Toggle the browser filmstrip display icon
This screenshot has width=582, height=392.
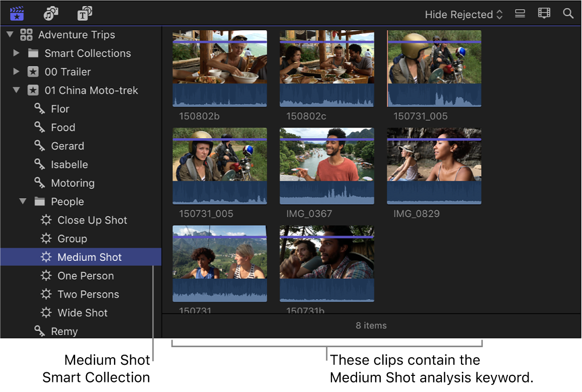[544, 13]
